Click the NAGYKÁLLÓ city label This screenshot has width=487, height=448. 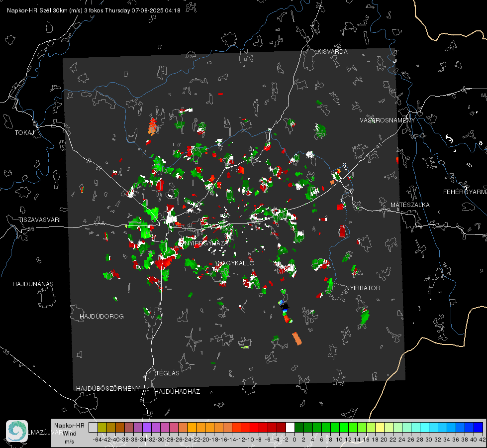(236, 263)
